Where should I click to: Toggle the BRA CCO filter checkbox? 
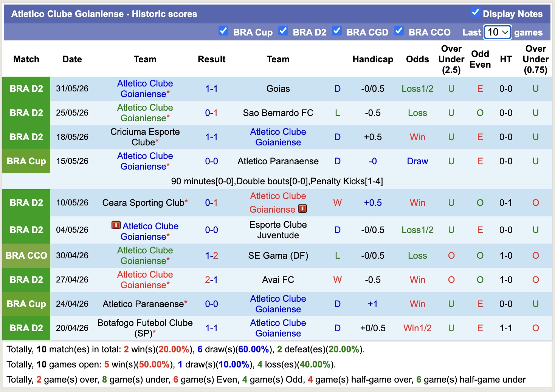click(399, 31)
